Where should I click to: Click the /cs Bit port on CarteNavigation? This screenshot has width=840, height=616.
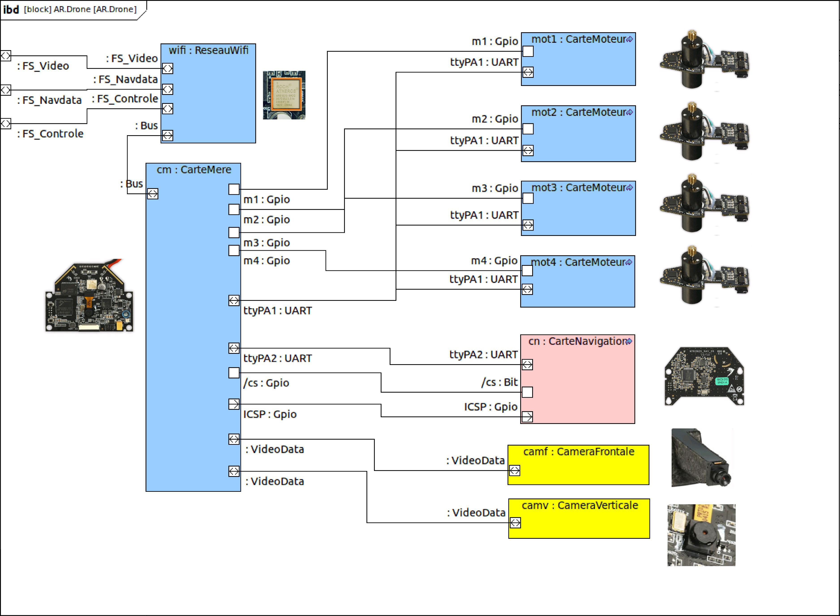pos(527,392)
